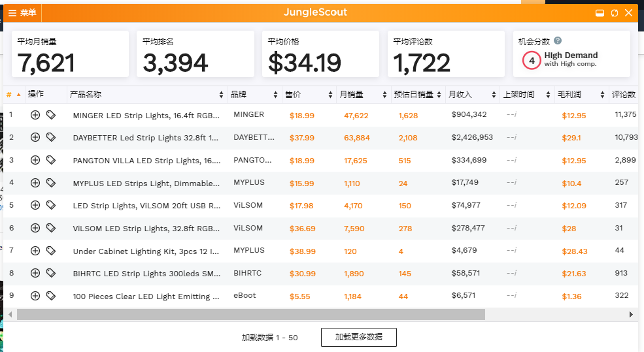Click plus icon for Under Cabinet Lighting Kit
The height and width of the screenshot is (352, 644).
click(x=35, y=250)
